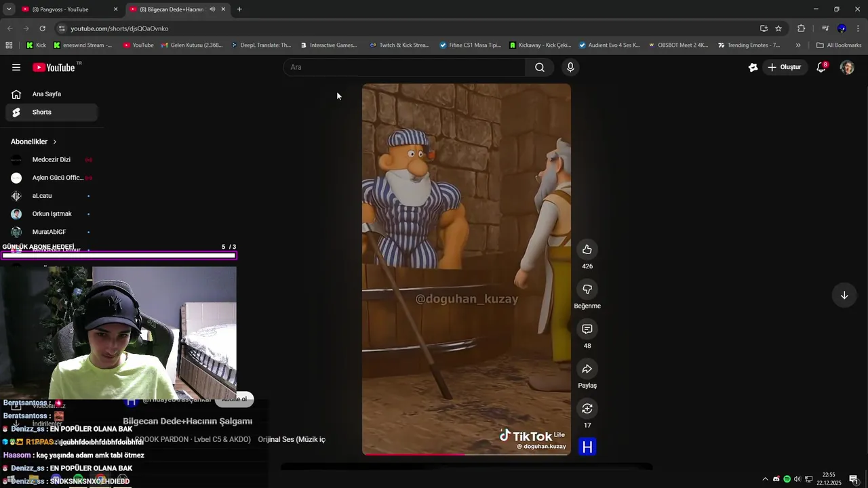868x488 pixels.
Task: Open the Audient Evo 4 bookmark
Action: tap(609, 45)
